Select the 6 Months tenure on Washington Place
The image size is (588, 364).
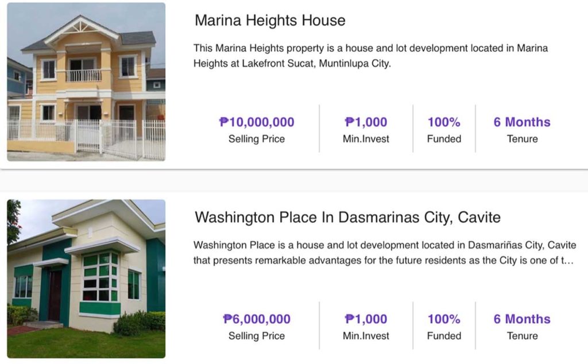(x=522, y=319)
